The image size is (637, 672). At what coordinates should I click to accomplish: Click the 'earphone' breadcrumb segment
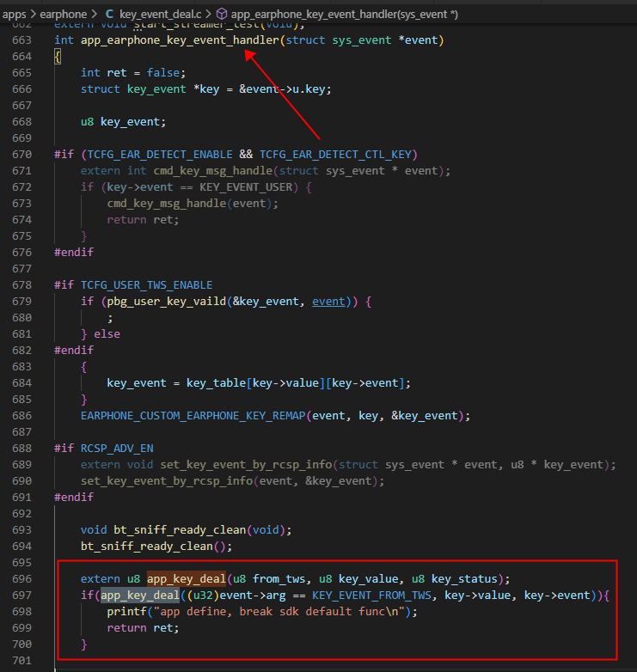(63, 15)
